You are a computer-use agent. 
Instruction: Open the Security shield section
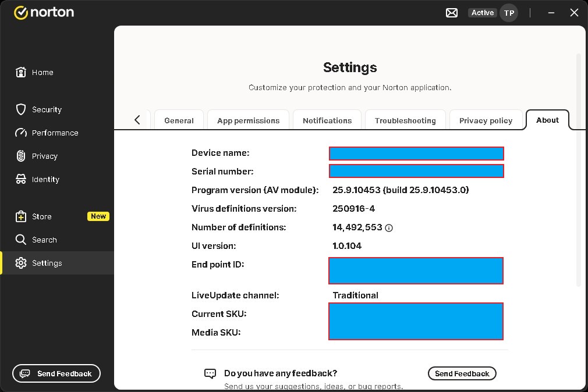coord(47,109)
